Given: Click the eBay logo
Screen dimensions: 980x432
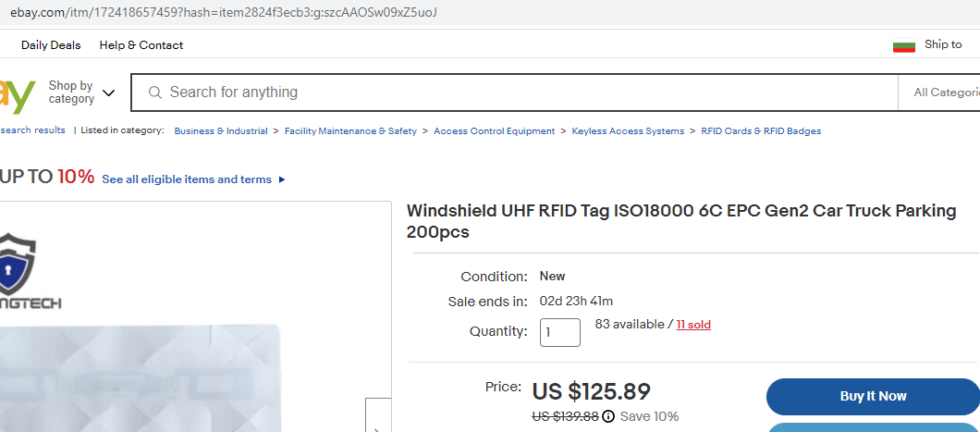Looking at the screenshot, I should pos(17,96).
